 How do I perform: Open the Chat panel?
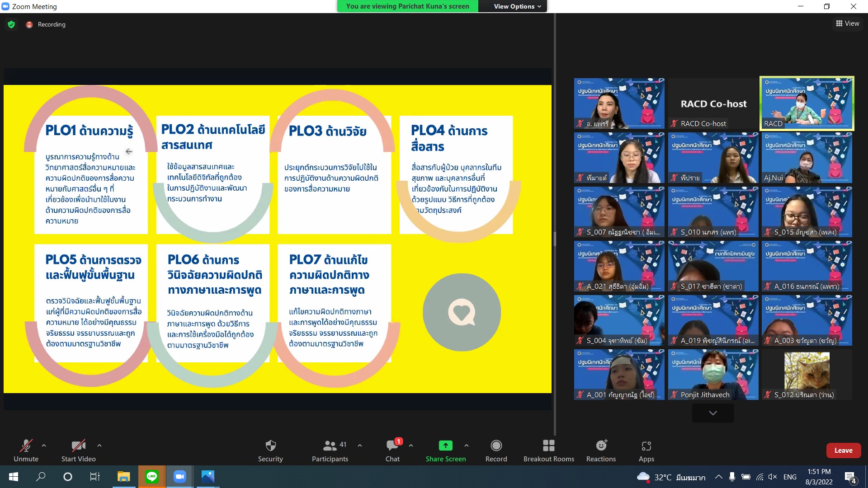click(392, 451)
